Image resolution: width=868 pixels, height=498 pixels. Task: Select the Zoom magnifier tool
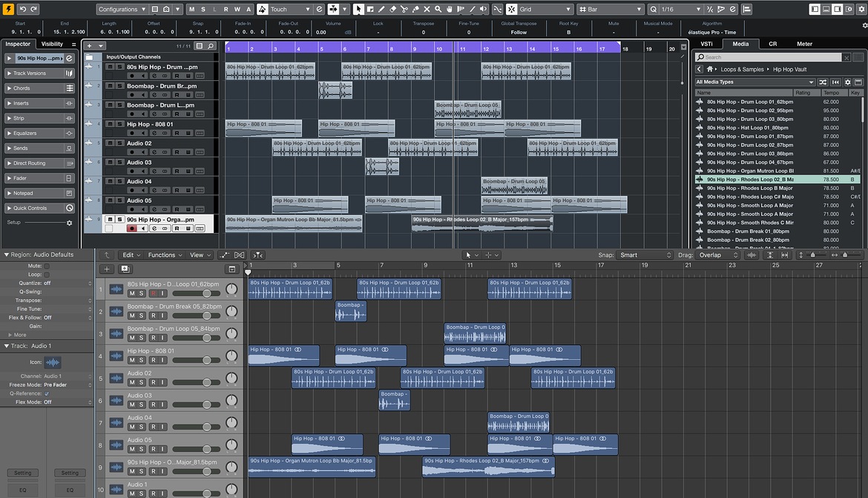[x=438, y=10]
